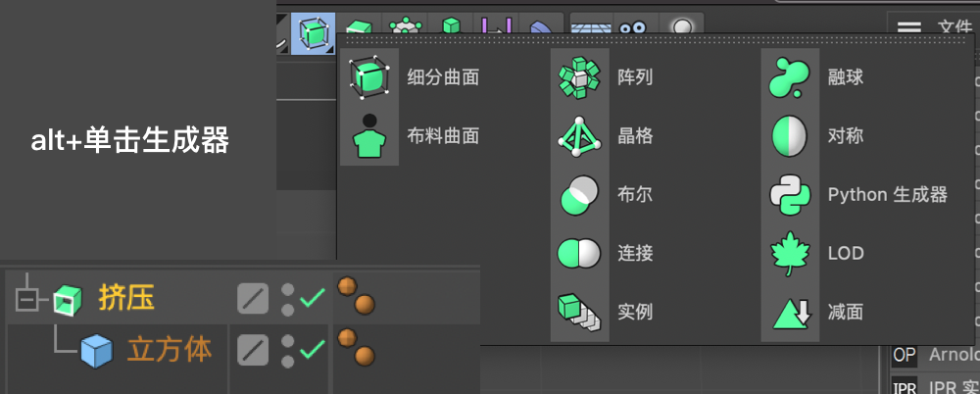Select the 细分曲面 subdivision surface generator icon
This screenshot has height=394, width=980.
tap(369, 77)
